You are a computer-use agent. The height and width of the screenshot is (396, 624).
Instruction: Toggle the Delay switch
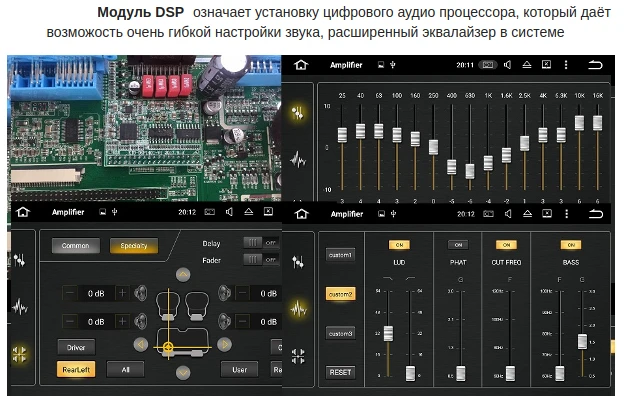pos(261,242)
